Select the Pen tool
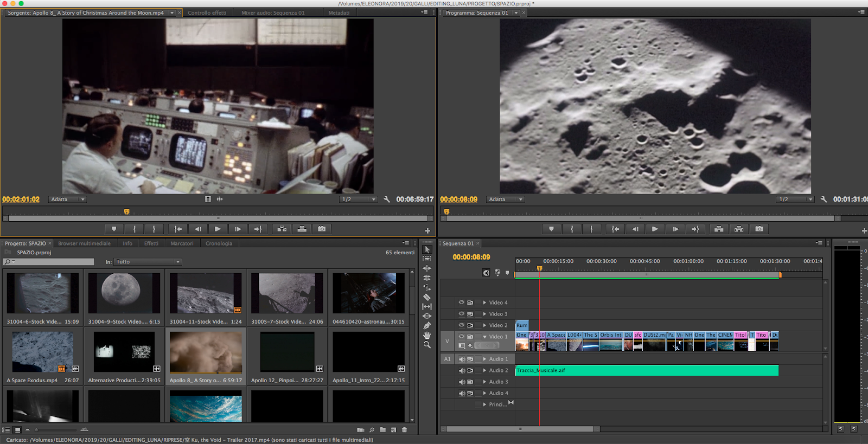The width and height of the screenshot is (868, 444). 427,325
